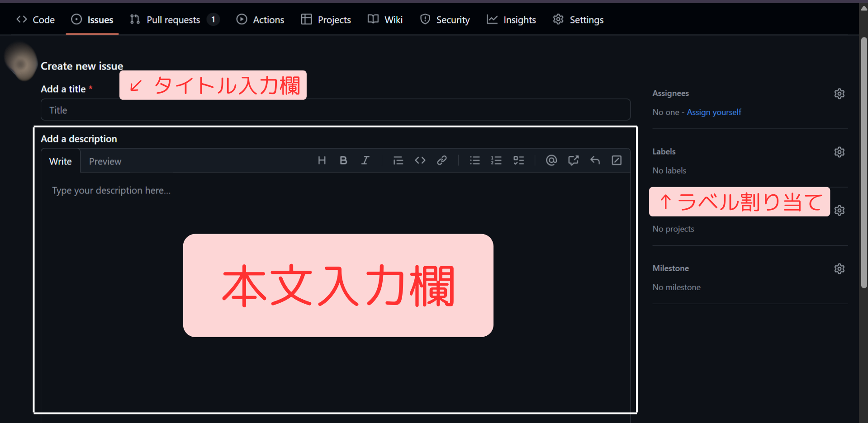Add a link via toolbar

coord(442,160)
